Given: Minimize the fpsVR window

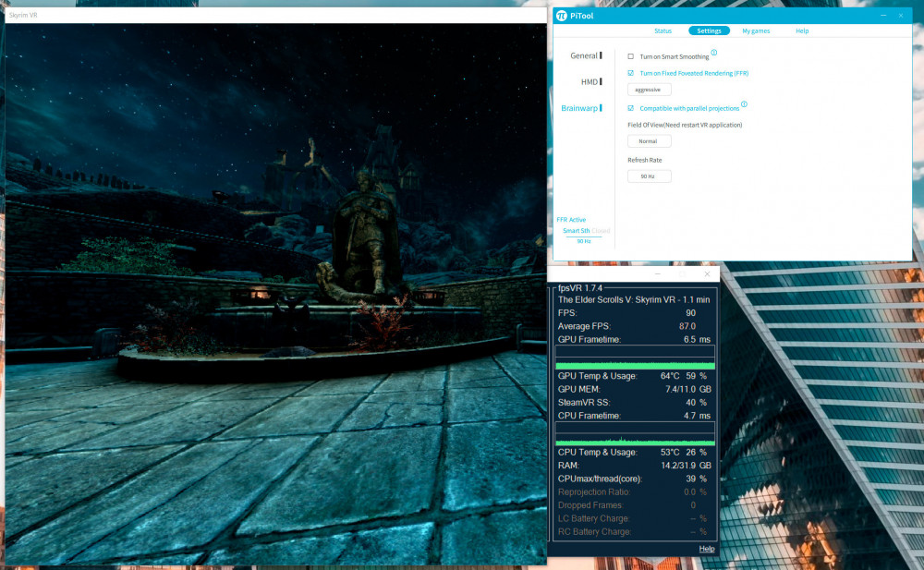Looking at the screenshot, I should tap(658, 274).
